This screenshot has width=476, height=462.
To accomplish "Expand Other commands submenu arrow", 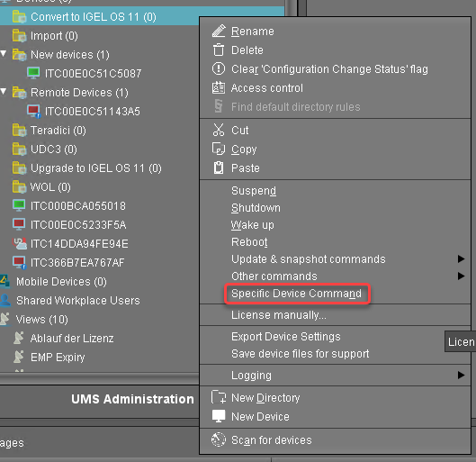I will point(461,276).
